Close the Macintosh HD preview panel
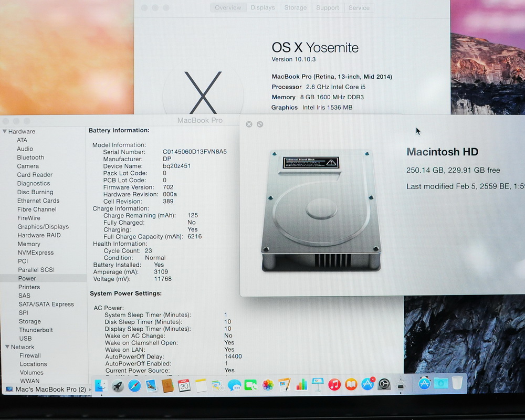Viewport: 525px width, 420px height. pos(249,124)
